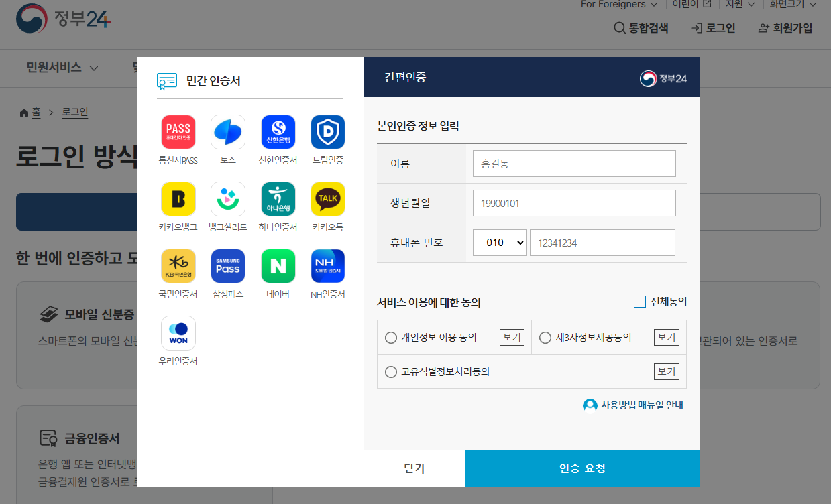Screen dimensions: 831x504
Task: Expand the For Foreigners menu
Action: (x=618, y=5)
